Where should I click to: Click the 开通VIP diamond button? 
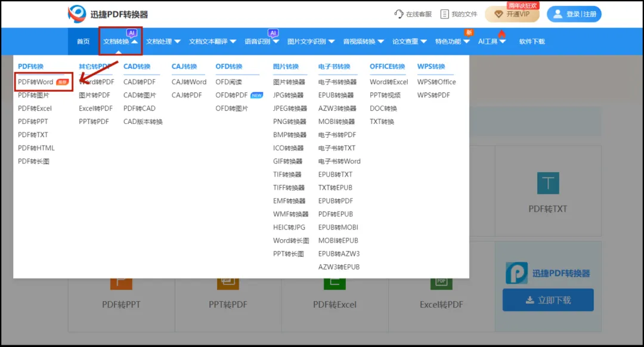point(512,14)
